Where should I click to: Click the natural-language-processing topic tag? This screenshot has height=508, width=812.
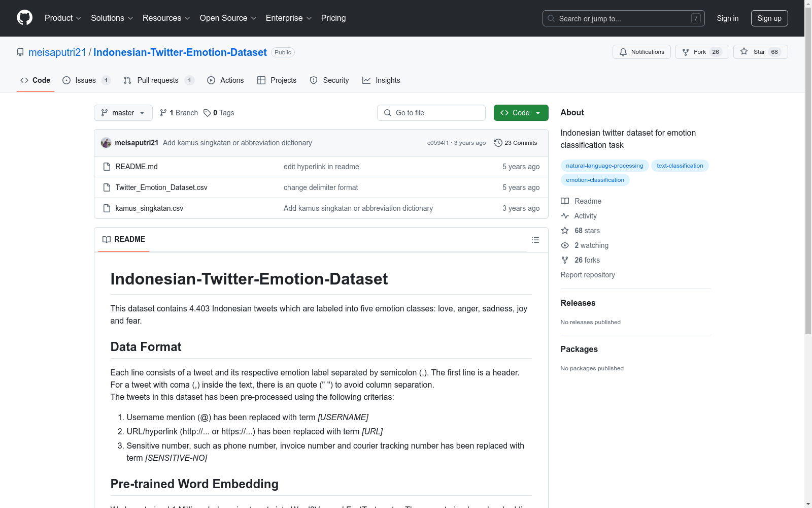[604, 166]
